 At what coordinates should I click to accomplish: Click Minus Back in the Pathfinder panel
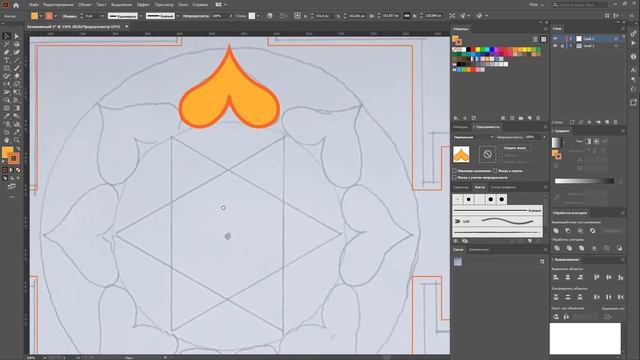pos(619,248)
